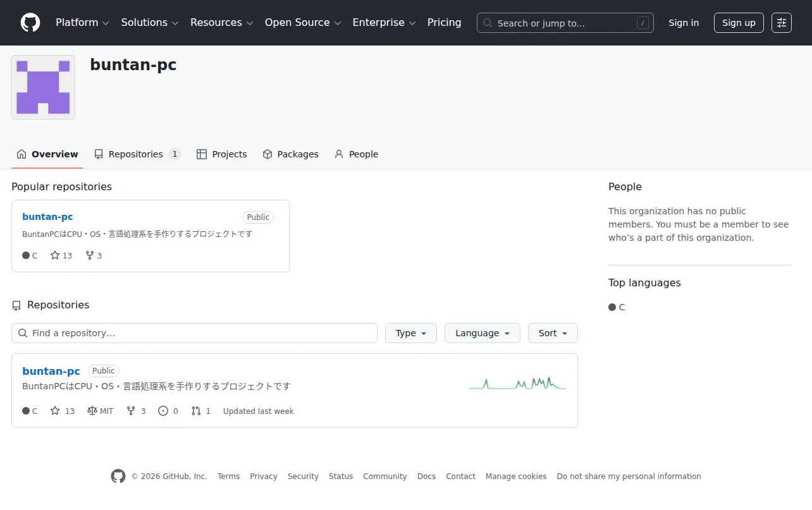Open the Language filter dropdown
Viewport: 812px width, 510px height.
483,333
